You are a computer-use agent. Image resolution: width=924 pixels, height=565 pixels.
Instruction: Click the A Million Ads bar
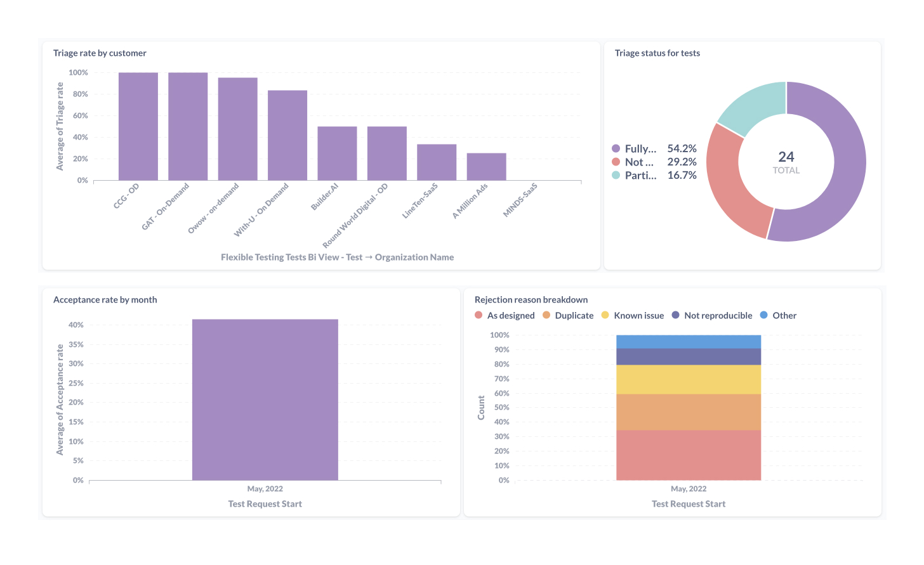486,167
